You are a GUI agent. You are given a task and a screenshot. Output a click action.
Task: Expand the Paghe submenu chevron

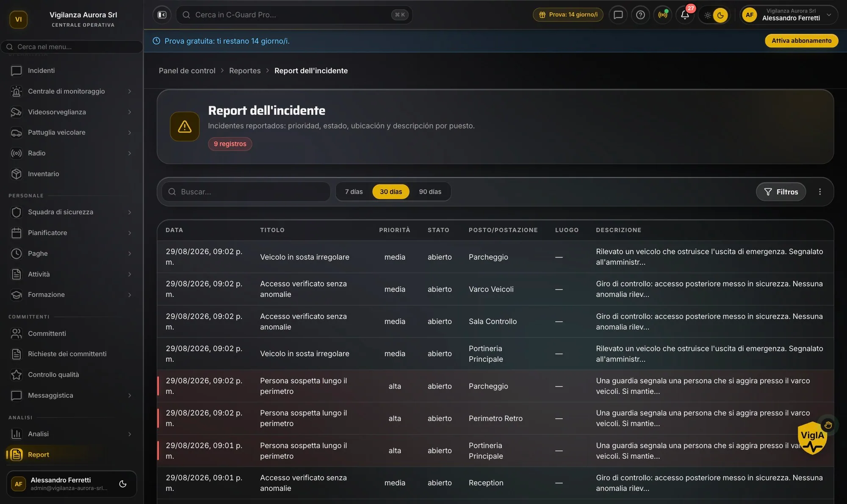pos(130,253)
